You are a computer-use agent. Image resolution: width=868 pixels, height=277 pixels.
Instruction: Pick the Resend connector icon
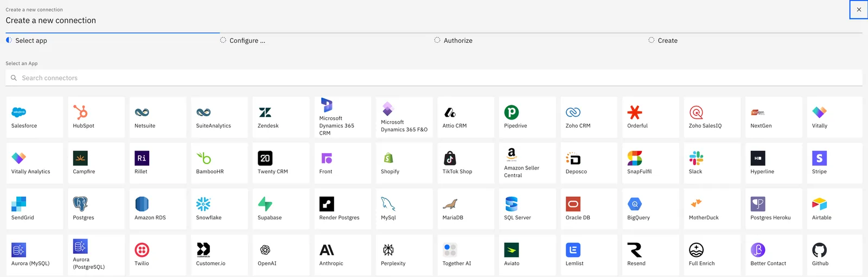pos(635,250)
